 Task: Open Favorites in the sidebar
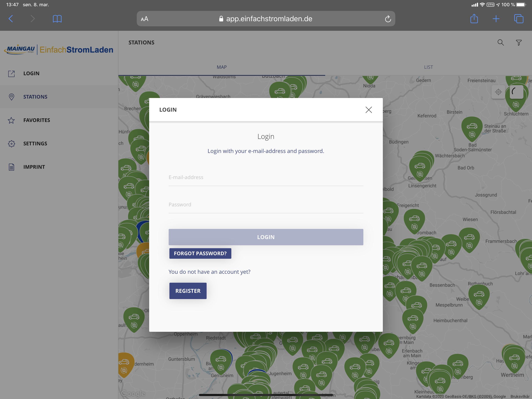[x=37, y=120]
